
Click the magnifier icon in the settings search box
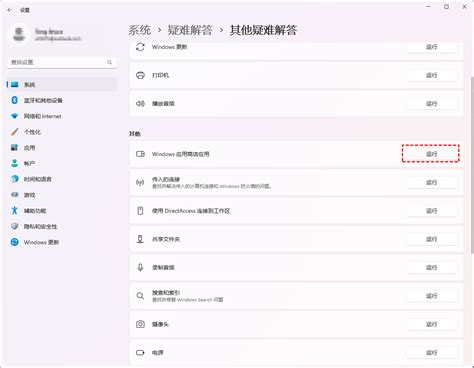109,62
